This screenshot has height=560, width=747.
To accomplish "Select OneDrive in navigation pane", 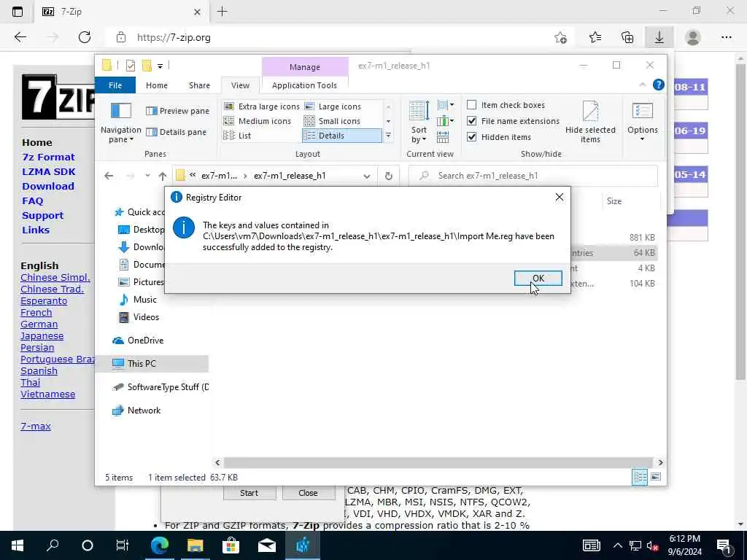I will (x=145, y=341).
